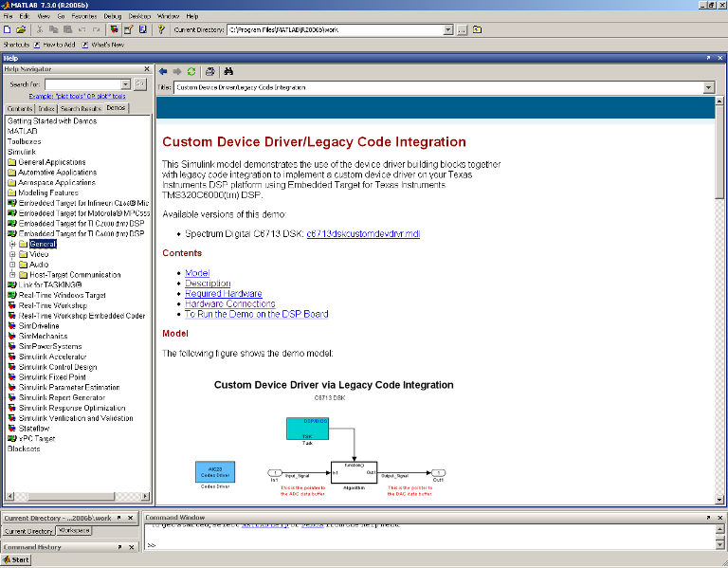Screen dimensions: 728x568
Task: Select xPC Target demo item
Action: coord(37,439)
